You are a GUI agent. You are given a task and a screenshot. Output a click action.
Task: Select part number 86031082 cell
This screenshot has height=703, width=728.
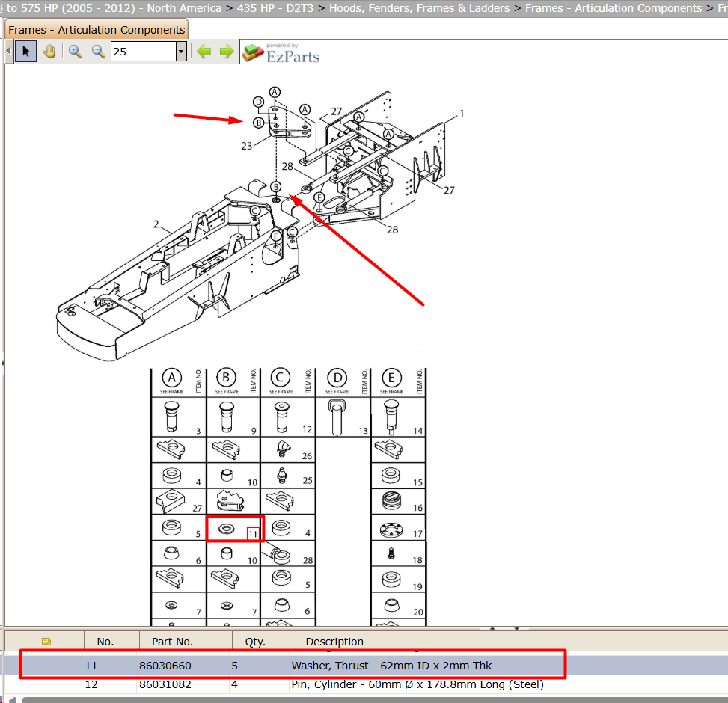[x=165, y=684]
